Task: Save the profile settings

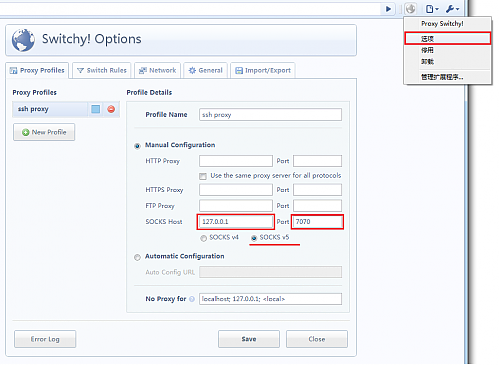Action: click(249, 339)
